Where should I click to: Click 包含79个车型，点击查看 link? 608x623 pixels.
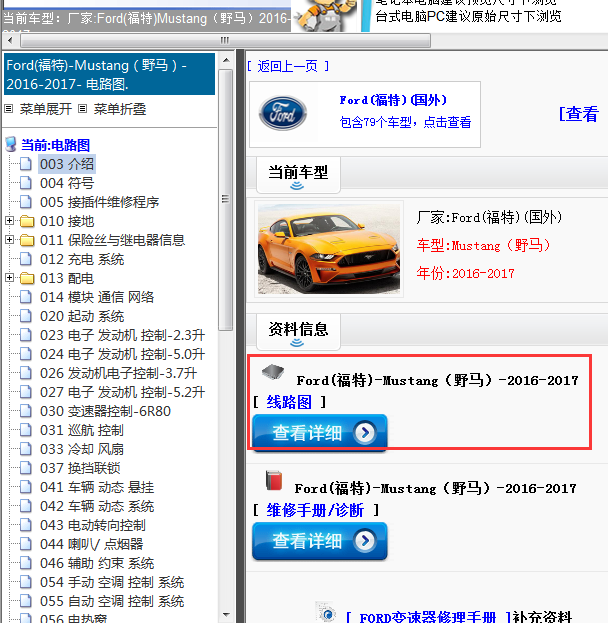[405, 122]
